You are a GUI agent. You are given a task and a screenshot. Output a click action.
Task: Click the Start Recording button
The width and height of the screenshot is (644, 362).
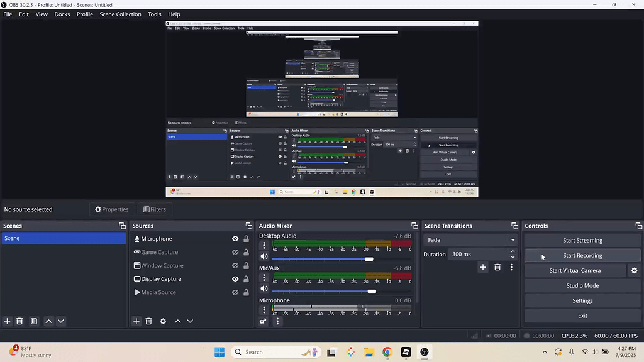click(582, 255)
